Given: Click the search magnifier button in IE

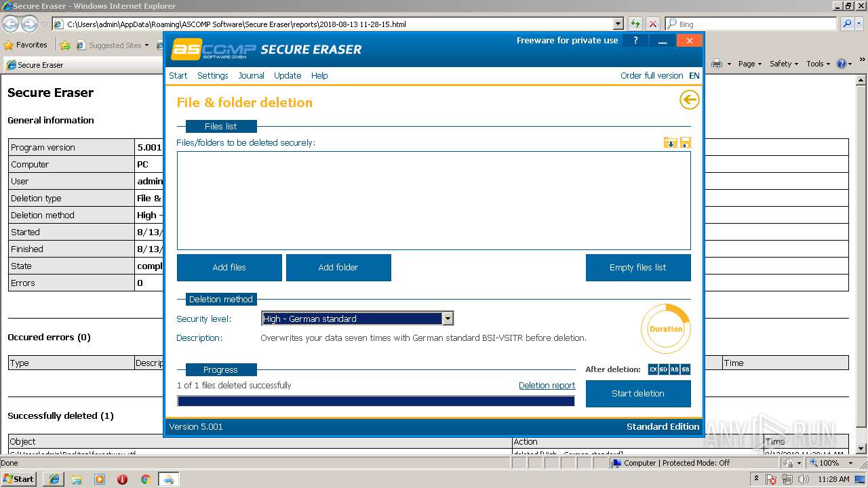Looking at the screenshot, I should [x=847, y=24].
